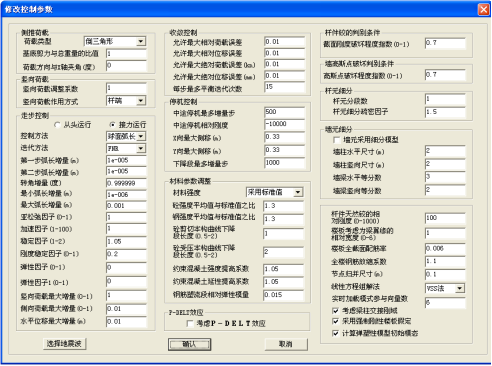Image resolution: width=492 pixels, height=366 pixels.
Task: Click the 竖向荷载最大增量 field
Action: pyautogui.click(x=126, y=296)
